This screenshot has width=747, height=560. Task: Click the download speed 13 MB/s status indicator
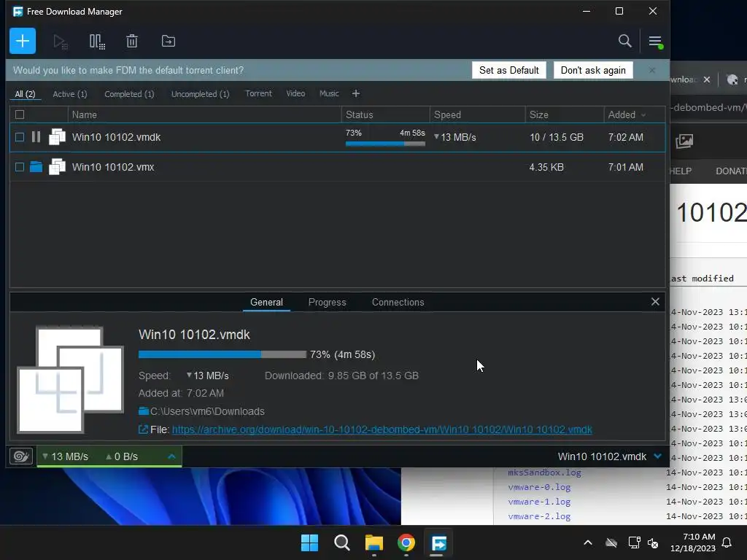point(65,456)
